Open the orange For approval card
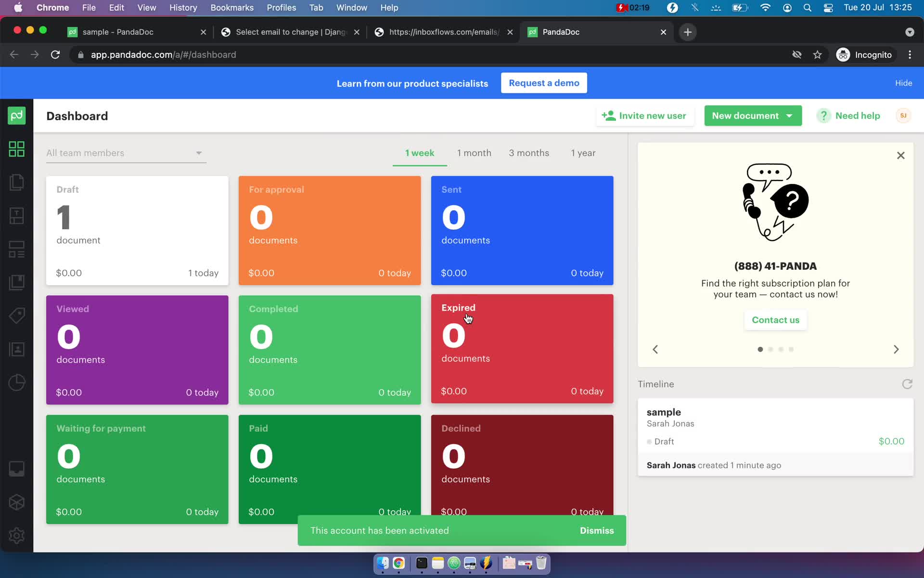 point(330,230)
